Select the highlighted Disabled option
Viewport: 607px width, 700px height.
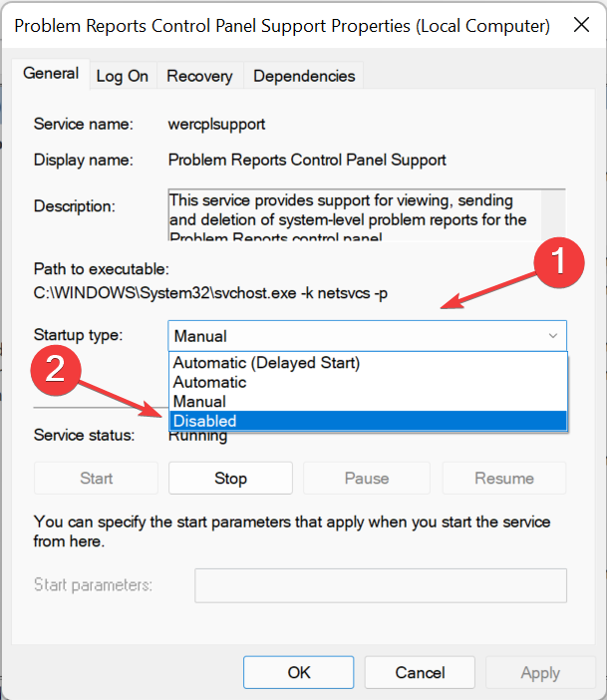point(368,421)
